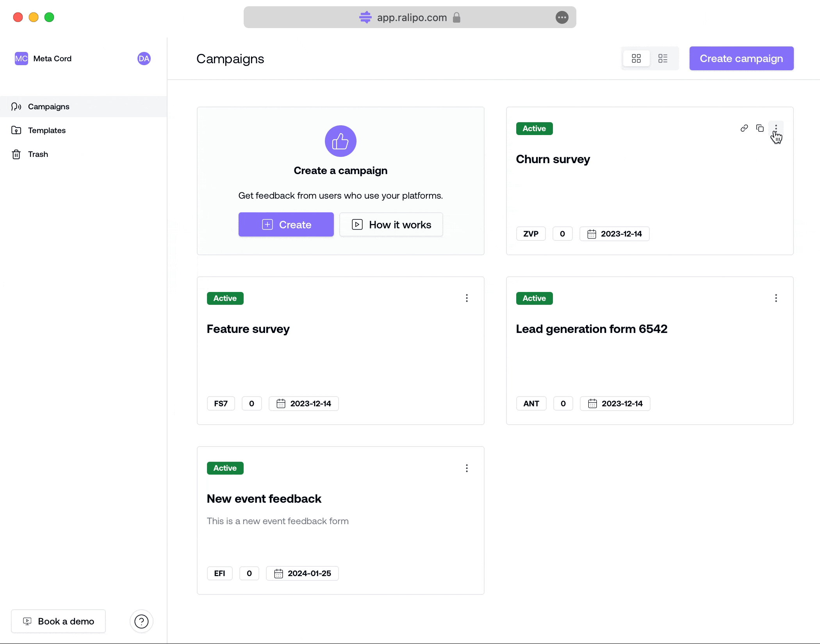Click the help question mark icon
The width and height of the screenshot is (820, 644).
click(x=141, y=621)
